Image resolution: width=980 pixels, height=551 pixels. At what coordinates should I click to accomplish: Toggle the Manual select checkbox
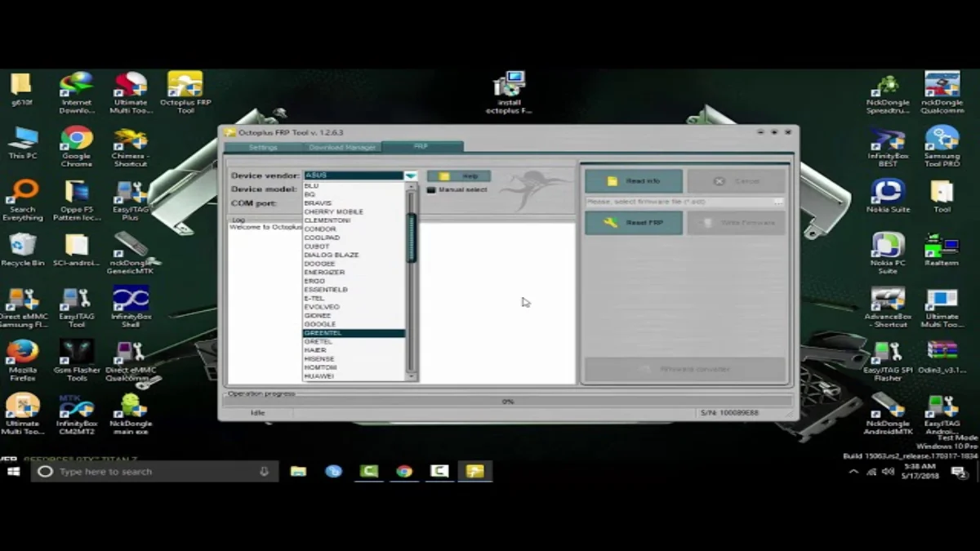pos(432,190)
